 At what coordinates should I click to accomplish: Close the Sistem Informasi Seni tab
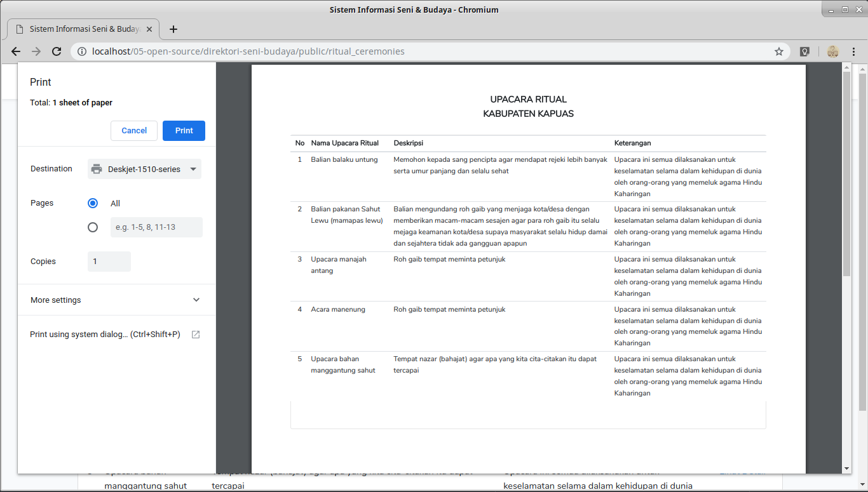(x=150, y=29)
